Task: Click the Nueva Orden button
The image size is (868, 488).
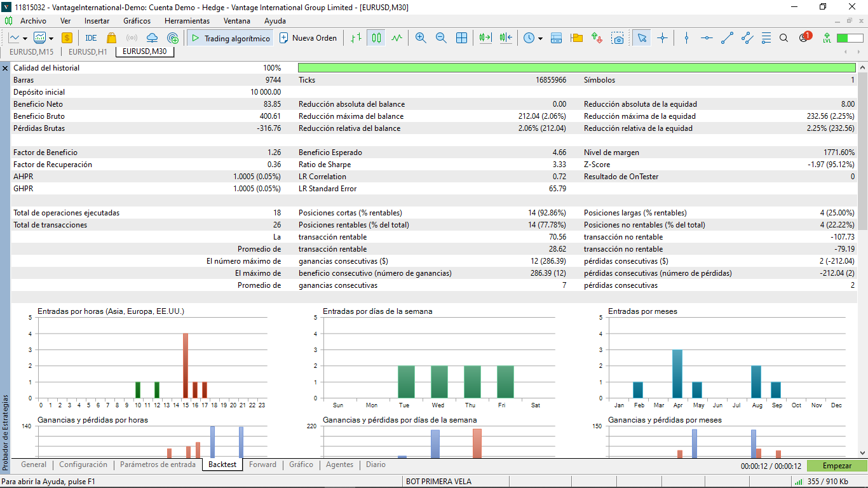Action: [309, 38]
